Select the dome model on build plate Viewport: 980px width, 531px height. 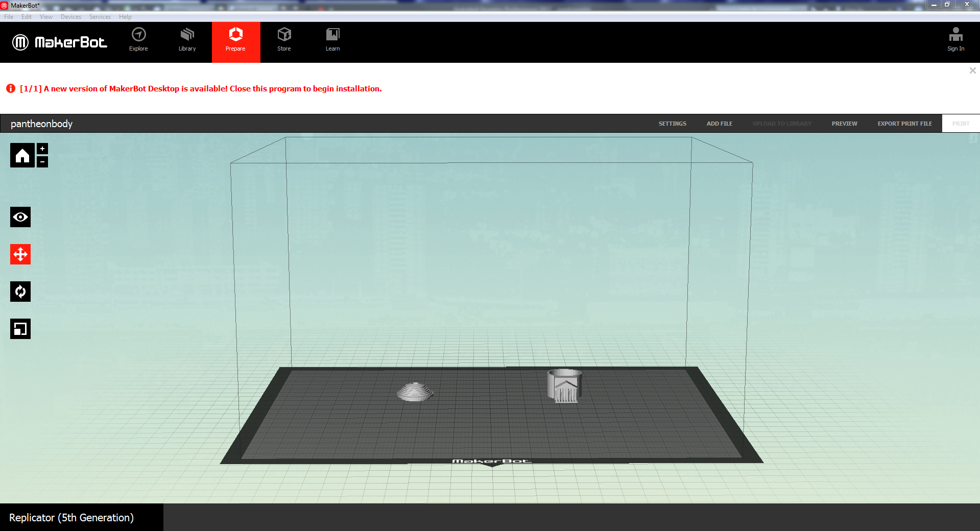[x=415, y=392]
